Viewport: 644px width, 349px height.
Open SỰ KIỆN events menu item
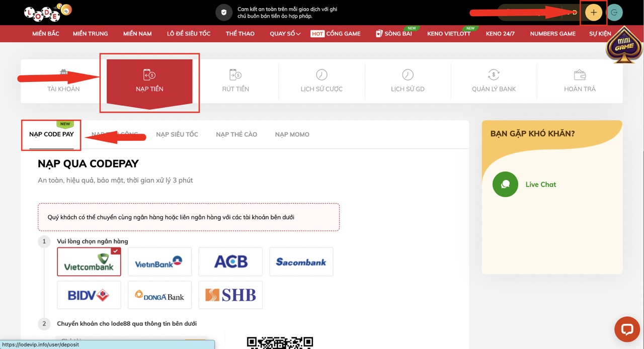point(600,34)
